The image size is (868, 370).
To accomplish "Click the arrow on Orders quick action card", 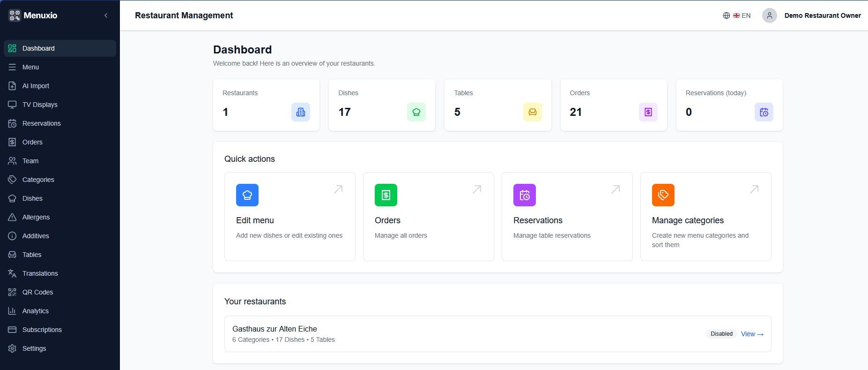I will click(477, 189).
